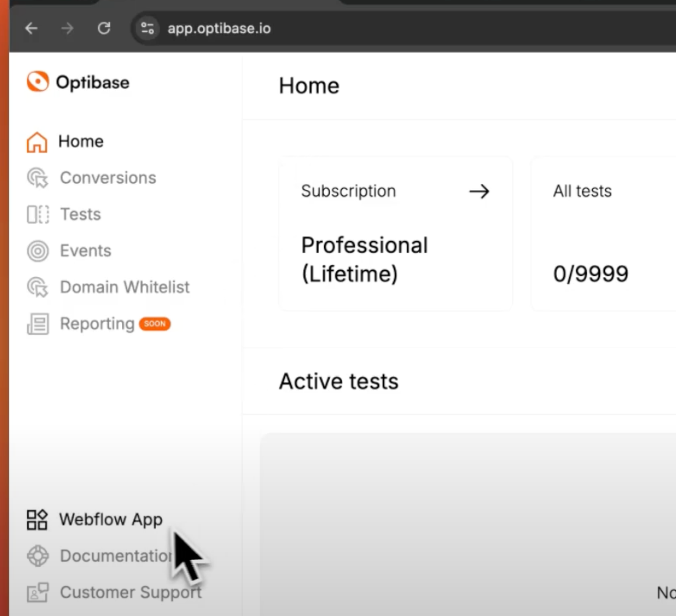Click the Webflow App grid icon

pos(37,519)
